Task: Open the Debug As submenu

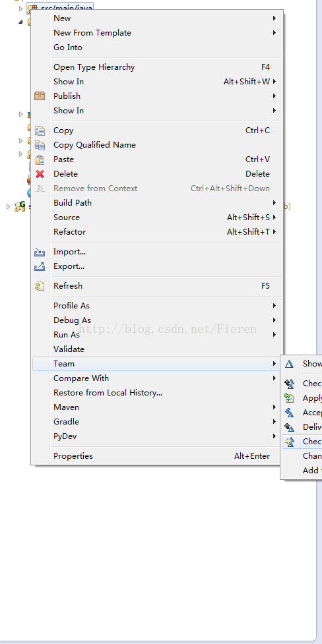Action: click(157, 320)
